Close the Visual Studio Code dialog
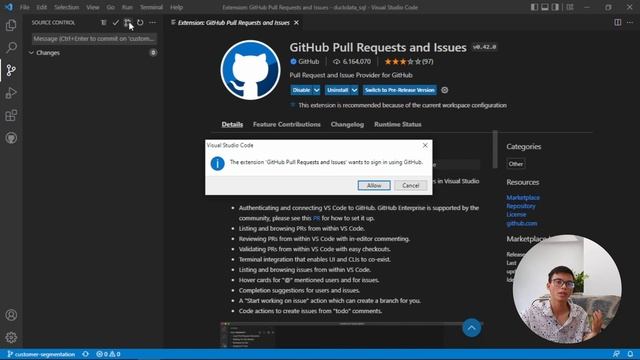The height and width of the screenshot is (360, 640). 425,145
